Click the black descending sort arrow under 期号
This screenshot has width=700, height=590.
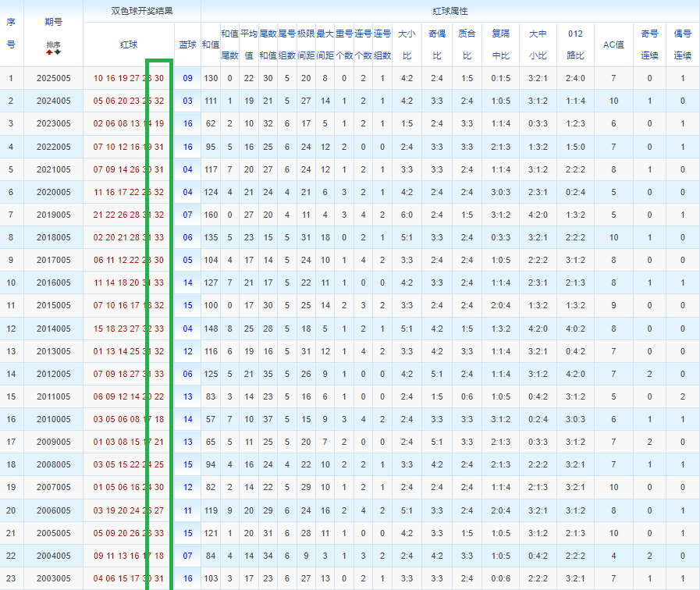57,53
